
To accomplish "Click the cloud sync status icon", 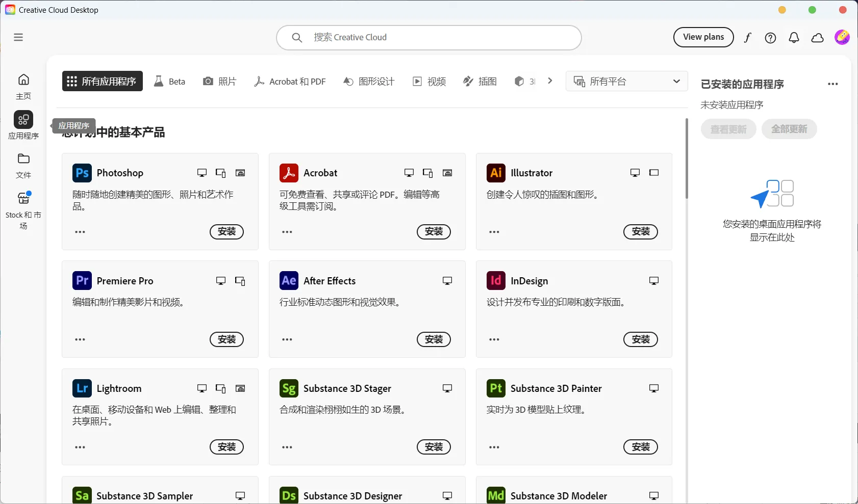I will (817, 38).
